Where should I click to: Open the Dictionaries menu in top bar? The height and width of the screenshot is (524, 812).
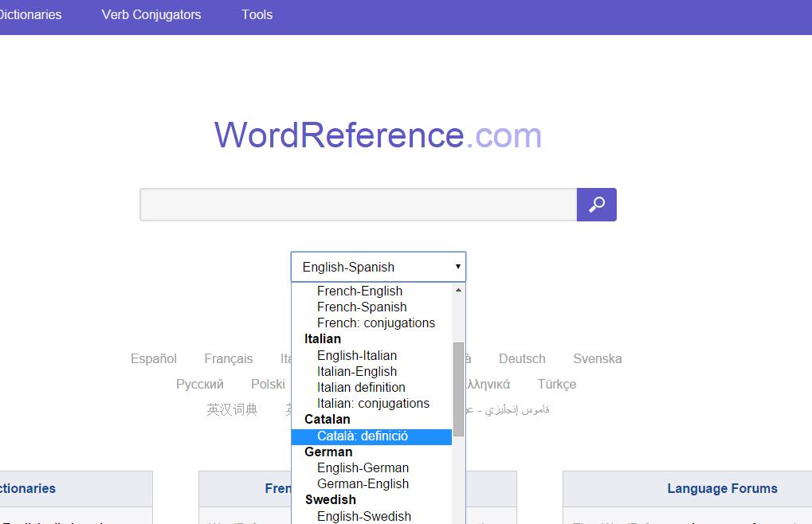[30, 14]
